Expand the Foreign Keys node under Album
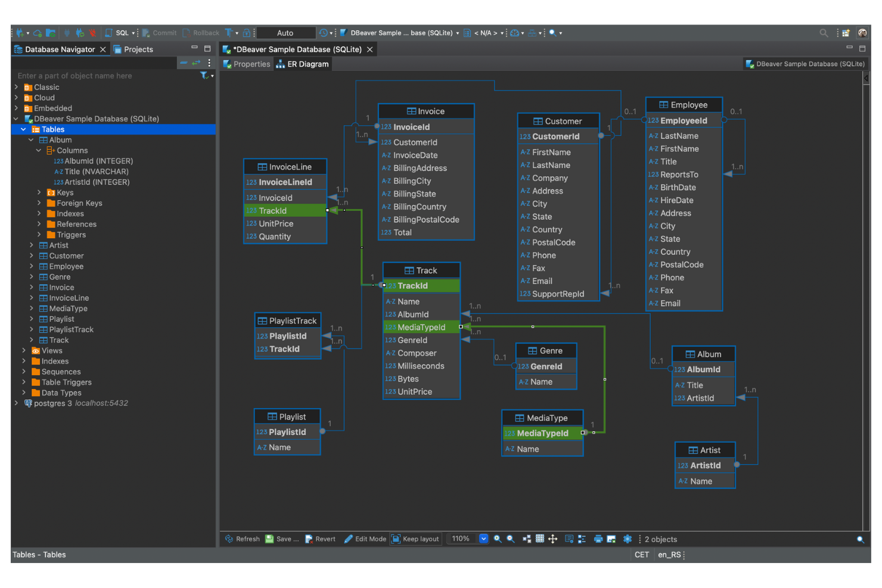Screen dimensions: 882x588 (39, 203)
